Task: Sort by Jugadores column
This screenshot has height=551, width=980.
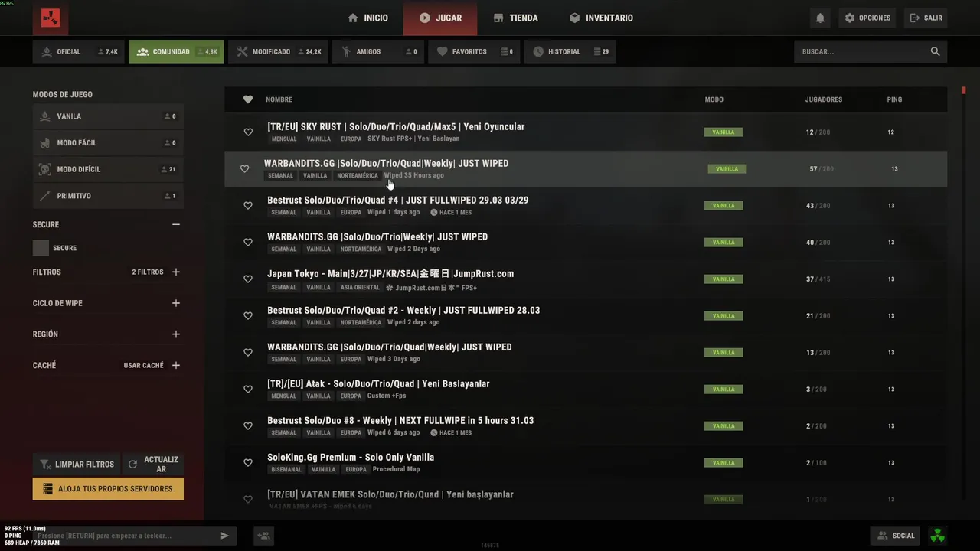Action: click(x=824, y=99)
